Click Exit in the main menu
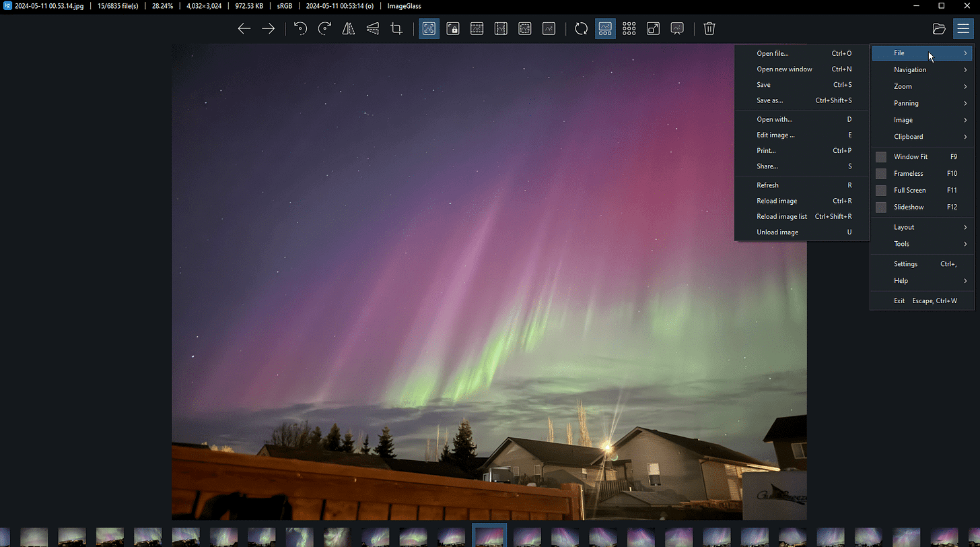 [922, 301]
